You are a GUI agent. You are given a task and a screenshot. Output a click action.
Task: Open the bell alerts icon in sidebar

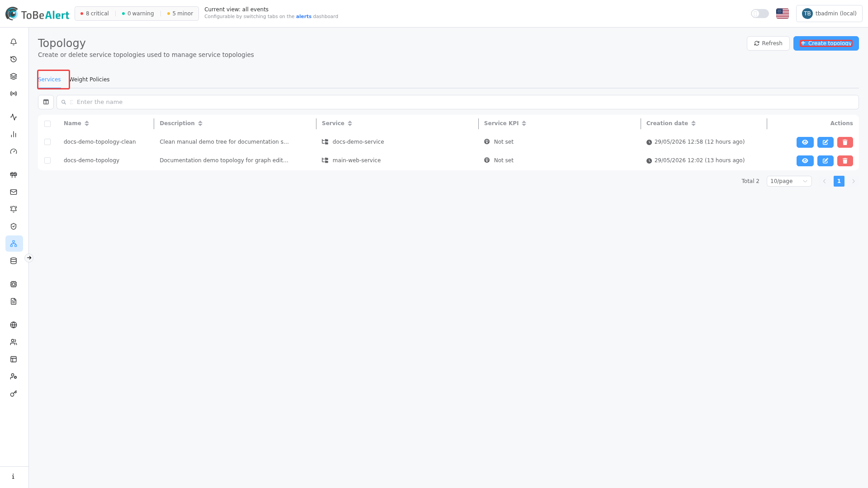tap(14, 42)
